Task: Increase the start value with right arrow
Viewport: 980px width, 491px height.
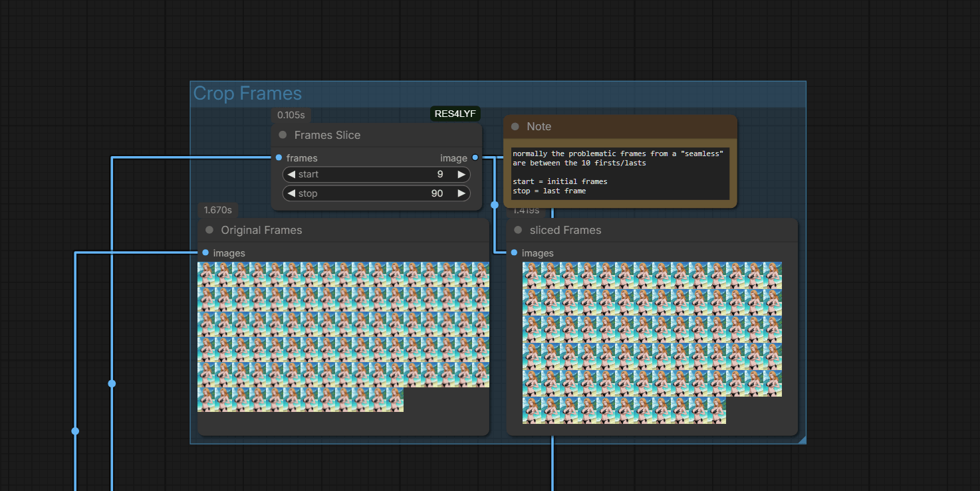Action: (x=461, y=174)
